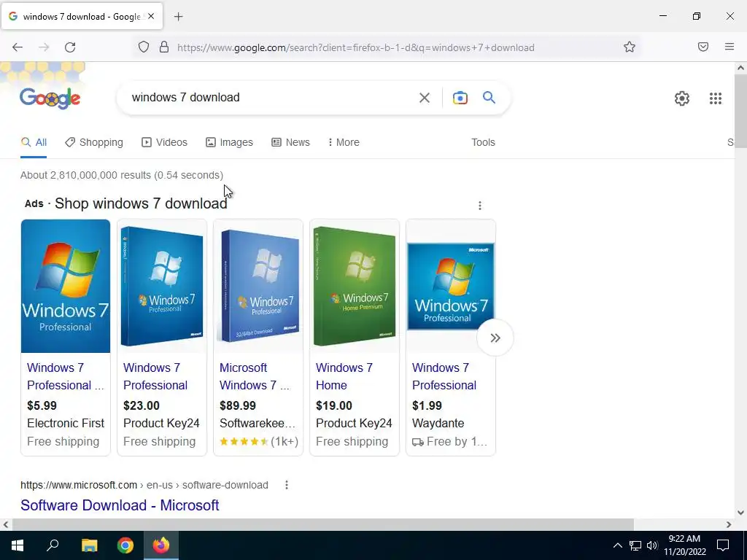Viewport: 747px width, 560px height.
Task: Open the Save to Pocket icon
Action: coord(703,47)
